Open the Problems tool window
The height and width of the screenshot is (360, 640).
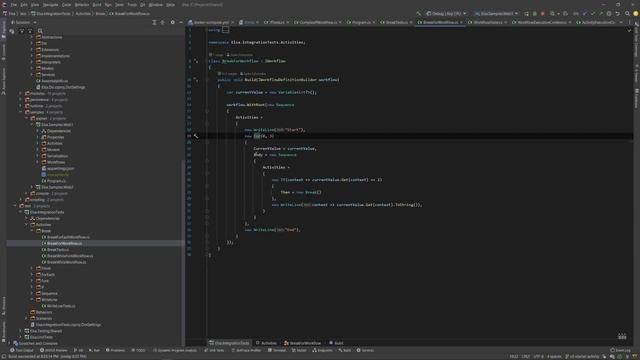[116, 350]
